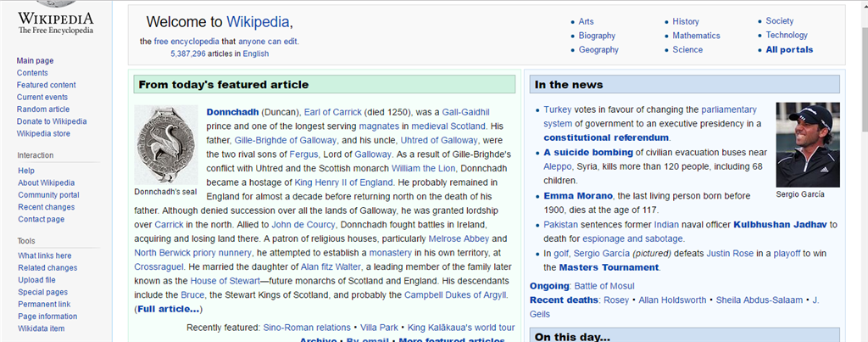
Task: Open the Sergio García photo
Action: 808,144
